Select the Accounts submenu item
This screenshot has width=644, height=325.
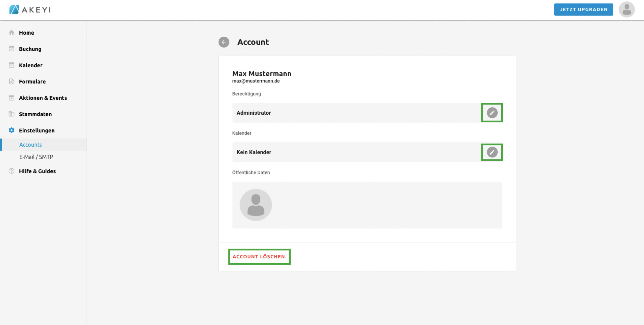(x=30, y=145)
